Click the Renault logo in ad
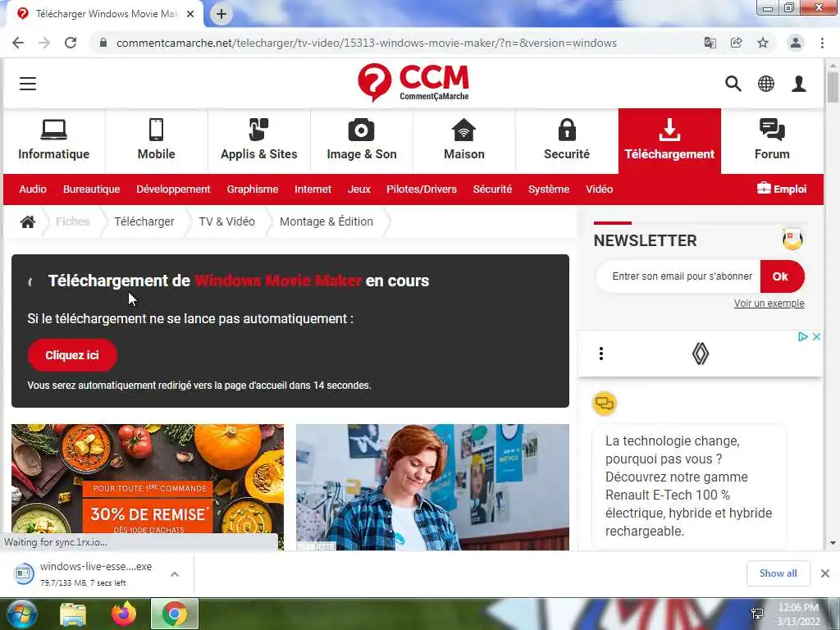This screenshot has width=840, height=630. (x=701, y=354)
